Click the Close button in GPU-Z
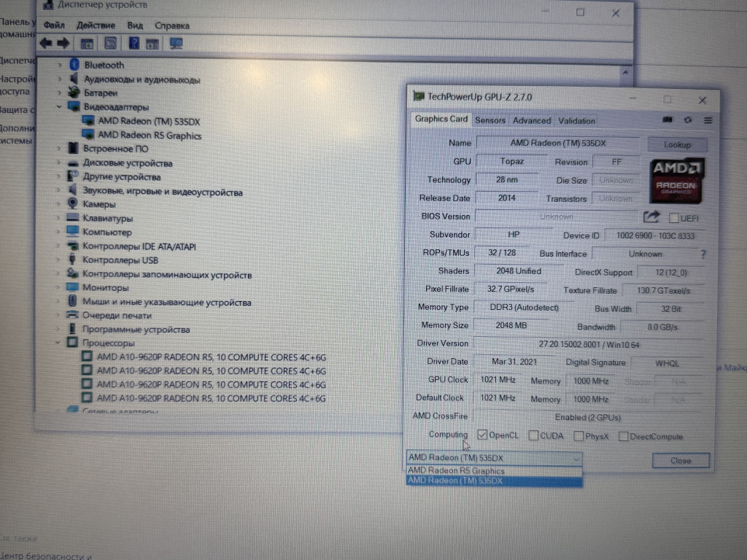The image size is (747, 560). pos(681,461)
